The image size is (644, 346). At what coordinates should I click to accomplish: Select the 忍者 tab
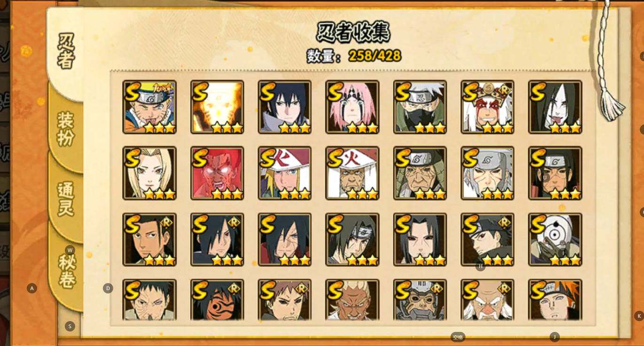tap(66, 51)
